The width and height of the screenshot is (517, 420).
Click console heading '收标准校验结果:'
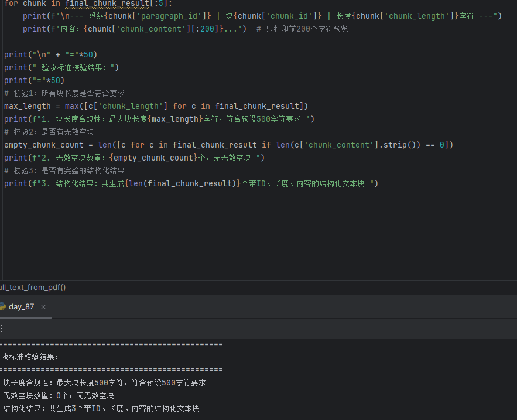pyautogui.click(x=29, y=357)
